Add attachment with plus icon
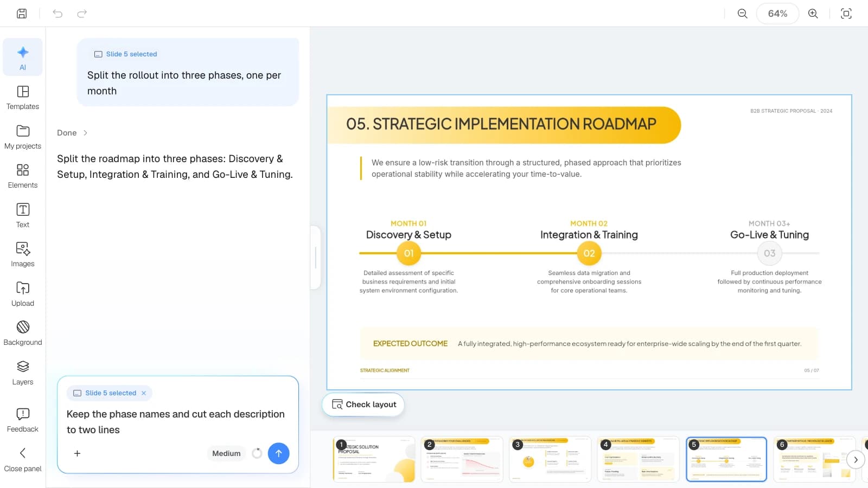This screenshot has width=868, height=488. pyautogui.click(x=77, y=453)
